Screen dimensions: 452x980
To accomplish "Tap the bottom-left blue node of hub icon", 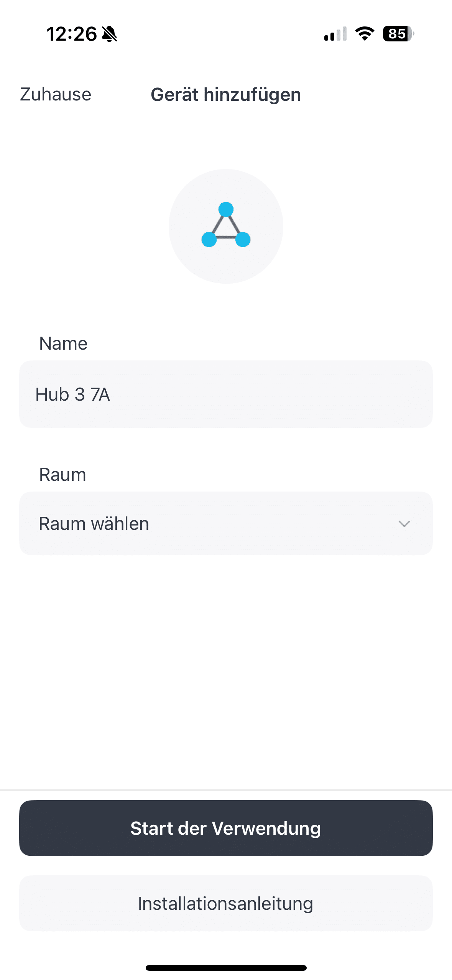I will [x=209, y=239].
